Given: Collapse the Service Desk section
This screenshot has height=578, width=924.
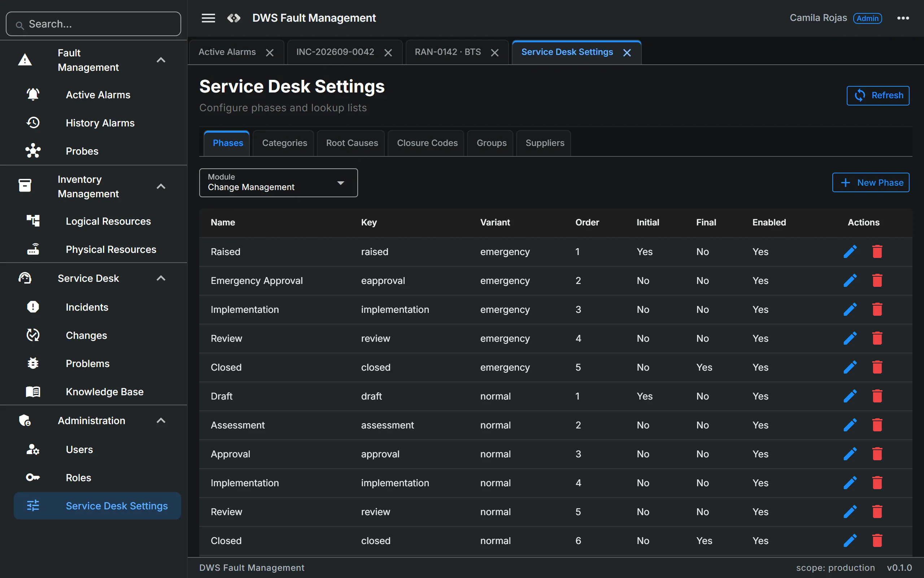Looking at the screenshot, I should (161, 278).
